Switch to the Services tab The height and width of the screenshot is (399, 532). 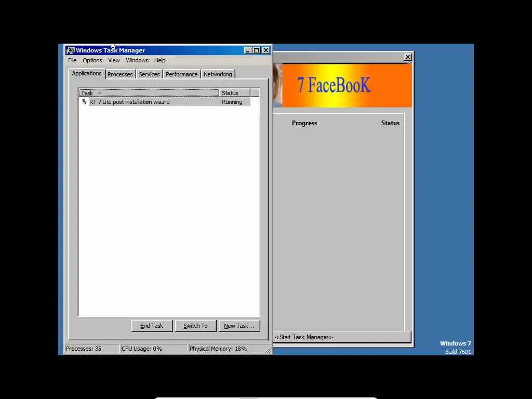[x=149, y=74]
